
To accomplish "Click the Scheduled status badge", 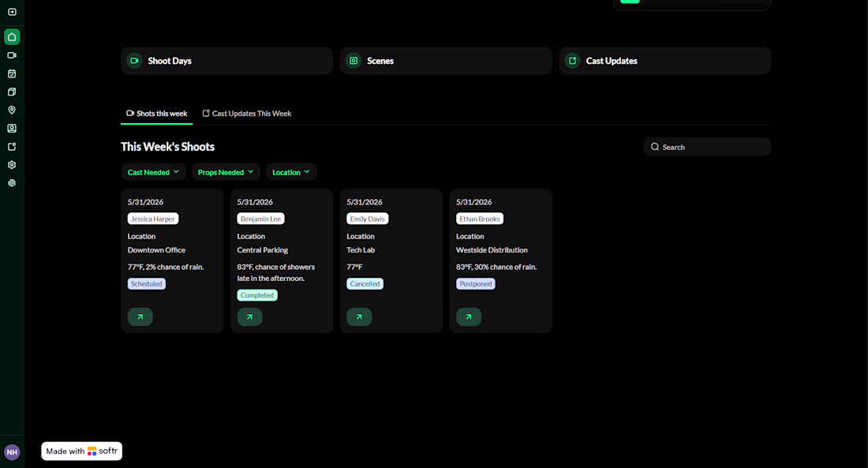I will tap(147, 283).
